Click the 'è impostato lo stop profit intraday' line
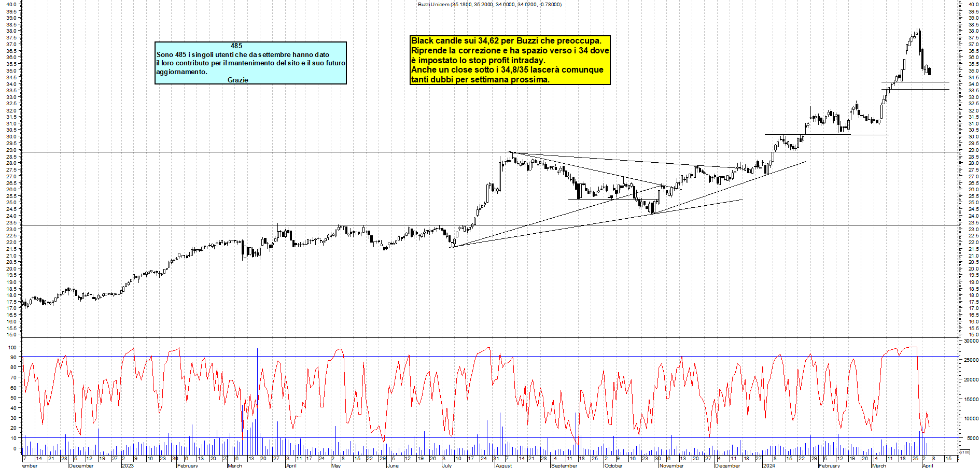Image resolution: width=980 pixels, height=468 pixels. [478, 60]
